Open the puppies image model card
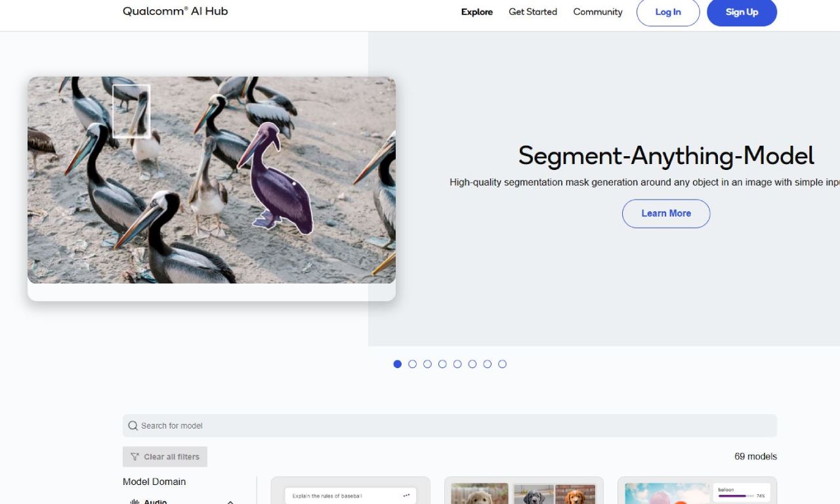This screenshot has width=840, height=504. (x=524, y=490)
